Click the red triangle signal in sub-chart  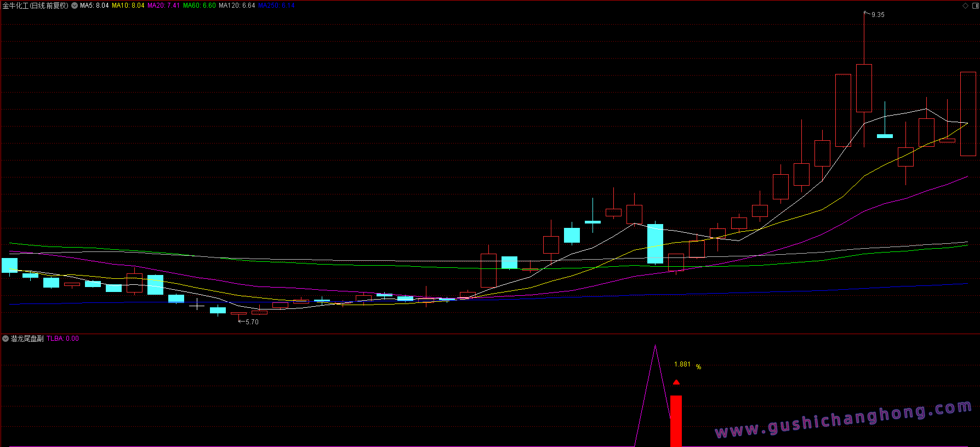[676, 382]
